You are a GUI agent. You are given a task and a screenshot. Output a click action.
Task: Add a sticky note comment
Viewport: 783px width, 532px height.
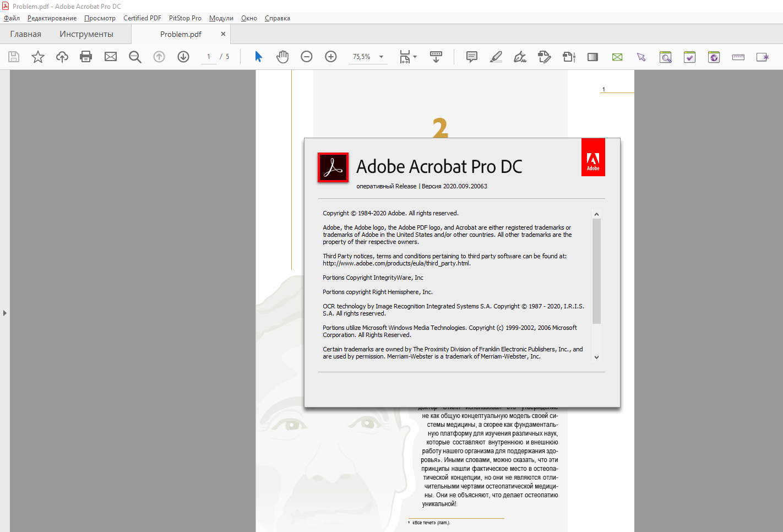click(472, 57)
